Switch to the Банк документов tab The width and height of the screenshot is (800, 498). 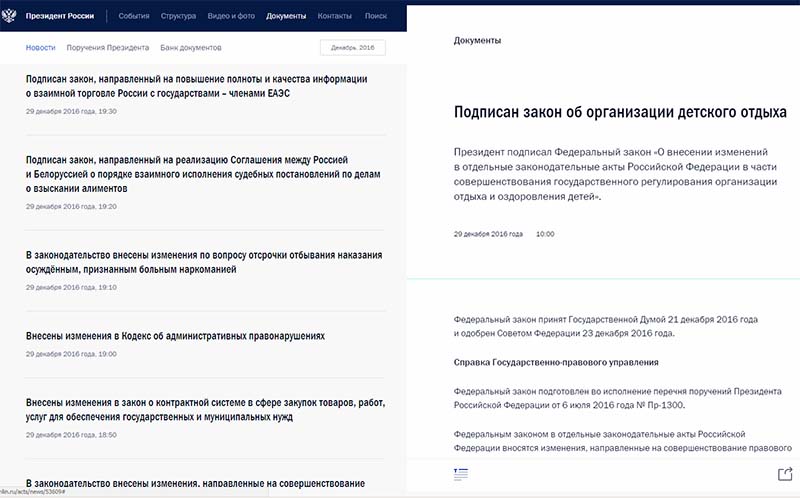(x=191, y=47)
